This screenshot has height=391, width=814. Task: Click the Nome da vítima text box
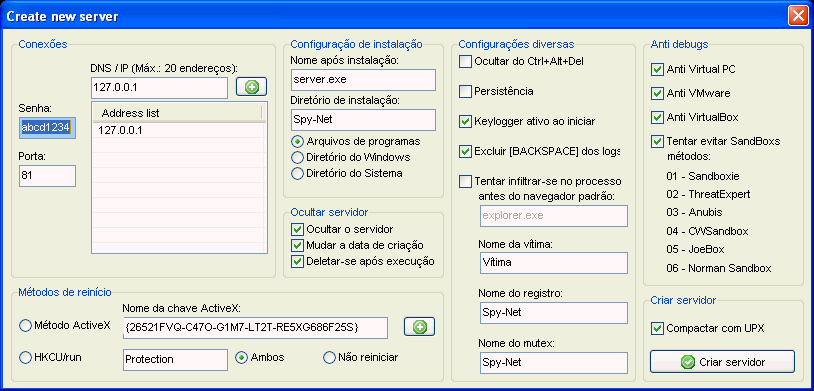click(x=553, y=263)
